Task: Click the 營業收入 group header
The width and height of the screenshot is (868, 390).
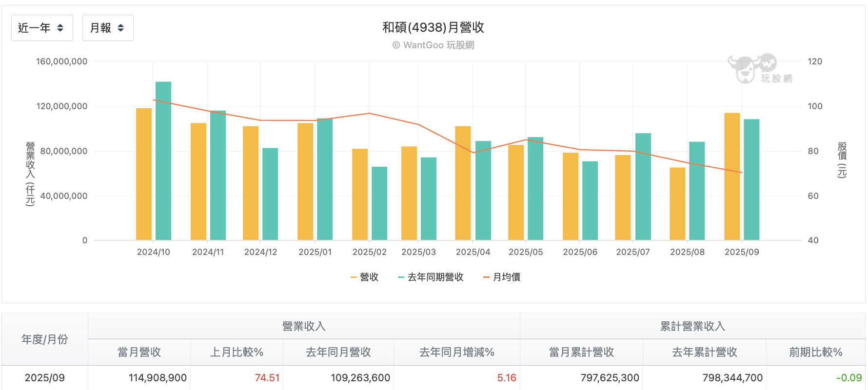Action: click(x=304, y=326)
